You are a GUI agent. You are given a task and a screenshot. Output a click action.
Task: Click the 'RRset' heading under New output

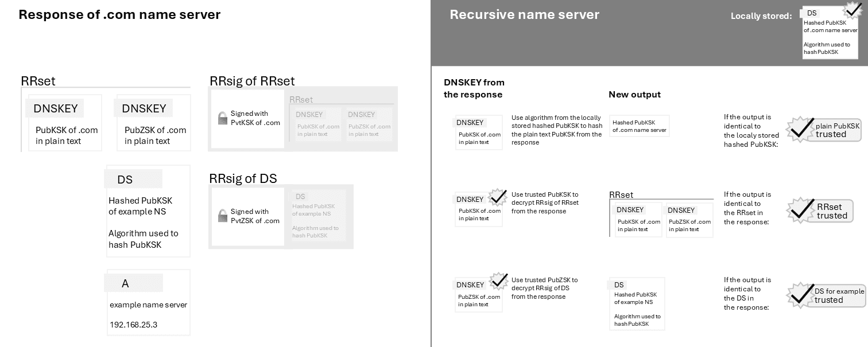tap(621, 195)
